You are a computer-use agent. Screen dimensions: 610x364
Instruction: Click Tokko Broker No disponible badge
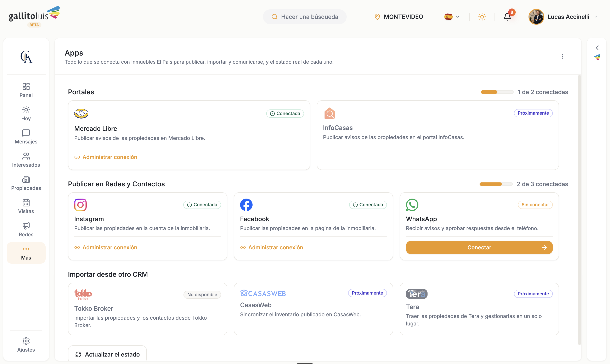[202, 294]
